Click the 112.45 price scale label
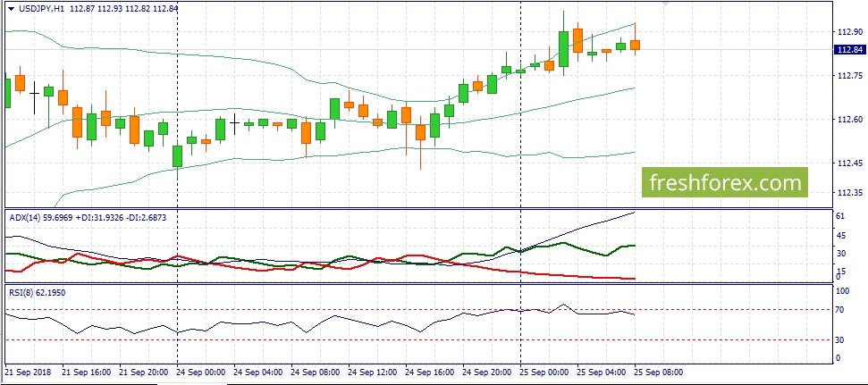This screenshot has width=868, height=385. coord(850,163)
